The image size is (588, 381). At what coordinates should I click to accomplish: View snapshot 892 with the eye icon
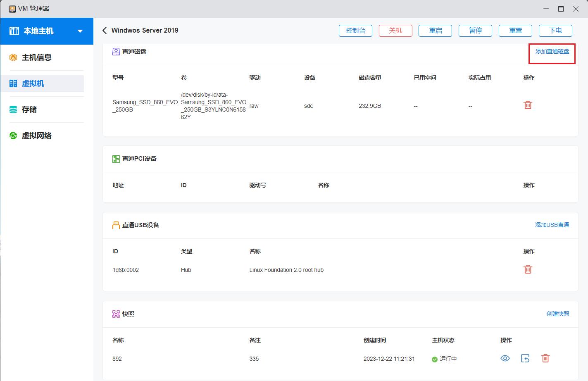[x=505, y=358]
